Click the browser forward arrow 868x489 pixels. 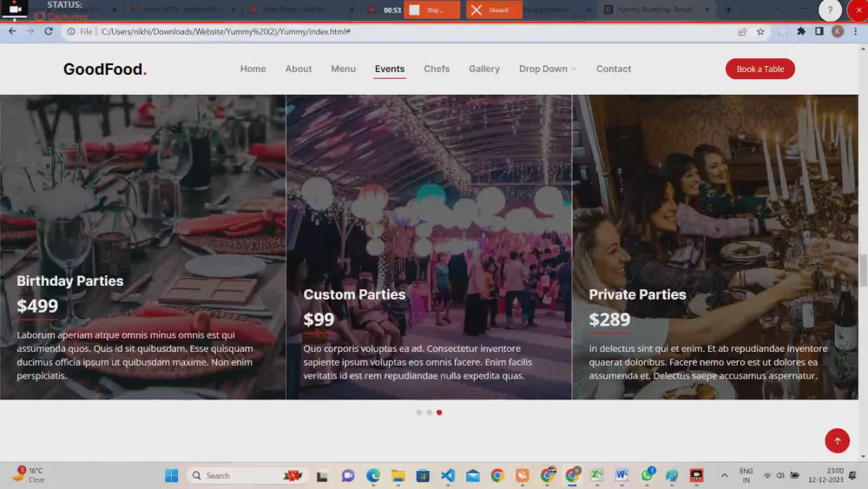[x=30, y=31]
